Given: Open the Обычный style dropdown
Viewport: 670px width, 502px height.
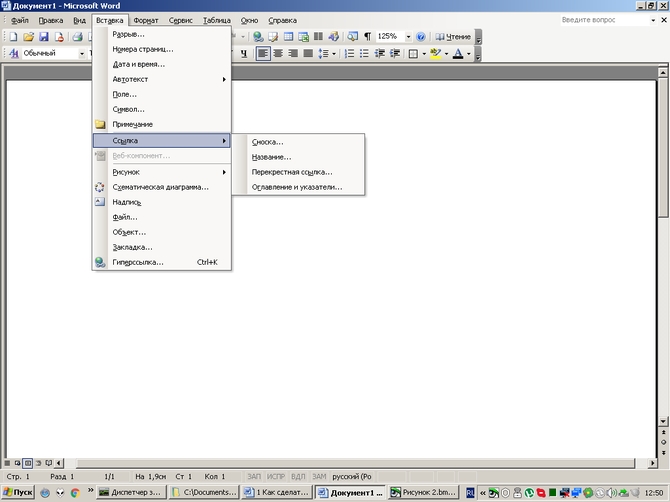Looking at the screenshot, I should 83,53.
